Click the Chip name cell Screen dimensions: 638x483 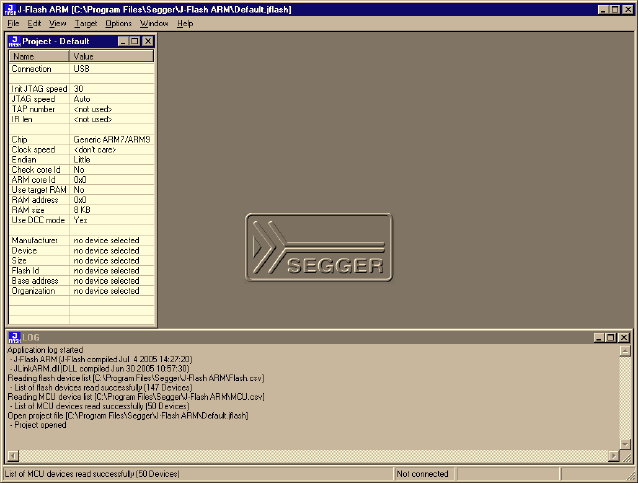(x=39, y=140)
